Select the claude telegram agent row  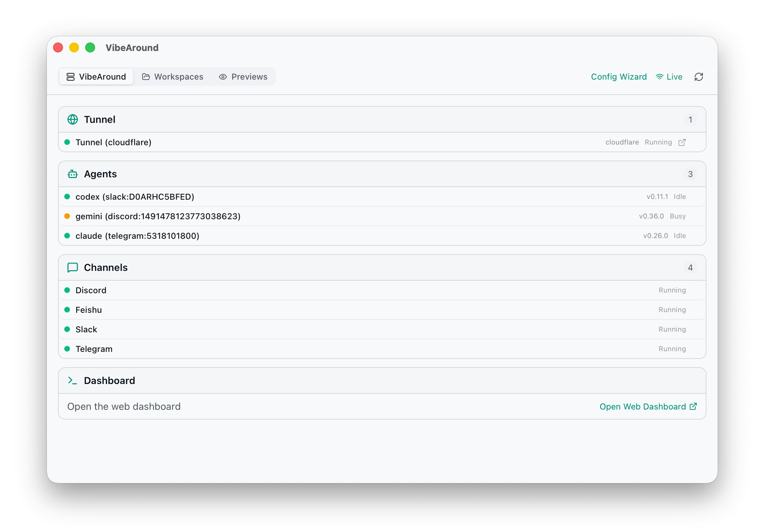[x=137, y=236]
